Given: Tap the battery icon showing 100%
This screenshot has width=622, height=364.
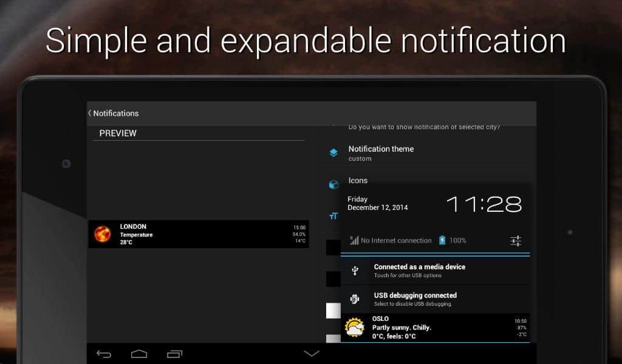Looking at the screenshot, I should pos(442,240).
